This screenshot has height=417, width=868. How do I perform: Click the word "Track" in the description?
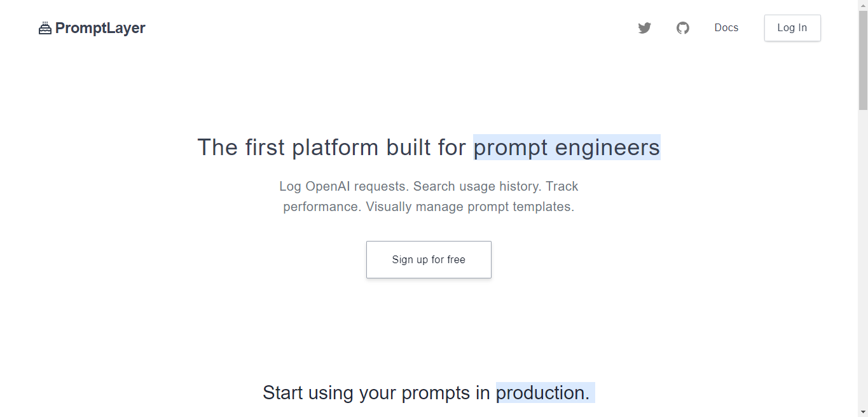point(562,186)
